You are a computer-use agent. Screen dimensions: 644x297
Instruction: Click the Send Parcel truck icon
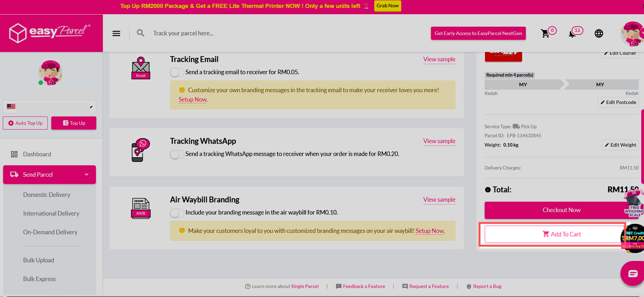point(14,174)
